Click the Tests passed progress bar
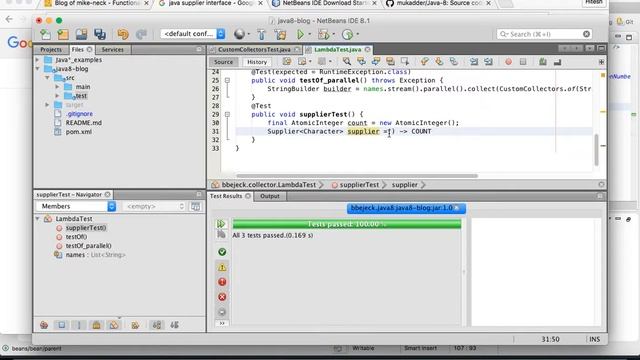 pos(347,224)
